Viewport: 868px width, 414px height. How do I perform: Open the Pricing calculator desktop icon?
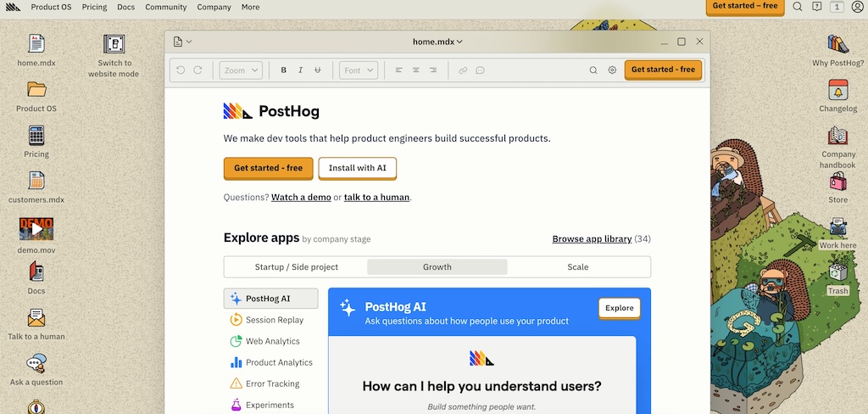36,135
